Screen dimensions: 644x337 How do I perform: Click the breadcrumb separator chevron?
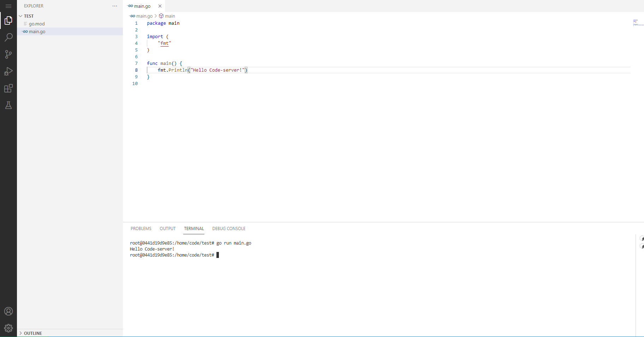pyautogui.click(x=156, y=16)
